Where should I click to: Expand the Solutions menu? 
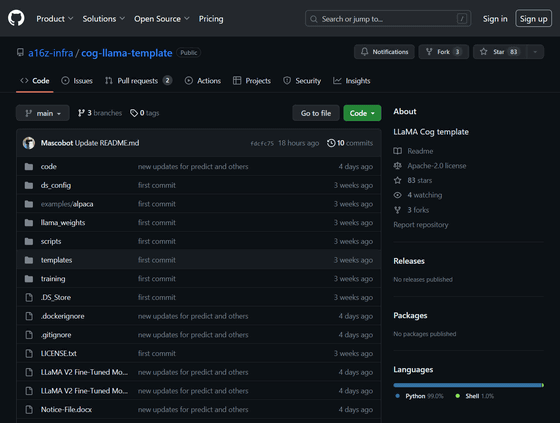[x=104, y=19]
